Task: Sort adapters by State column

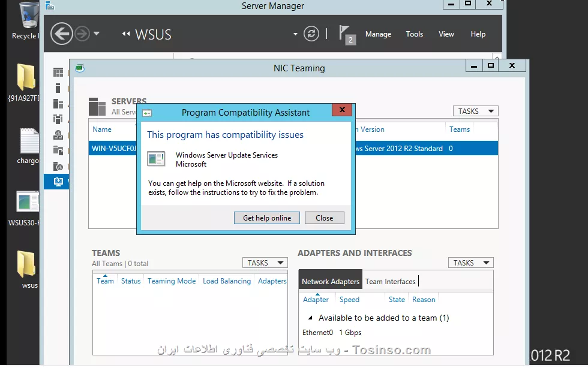Action: (x=397, y=300)
